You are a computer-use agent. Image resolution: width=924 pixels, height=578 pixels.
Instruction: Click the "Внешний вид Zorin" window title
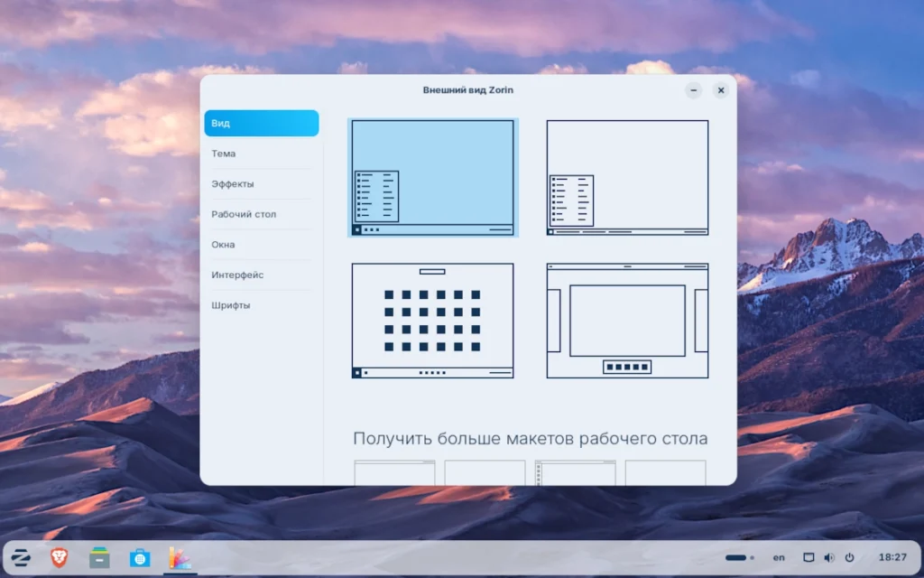coord(468,90)
